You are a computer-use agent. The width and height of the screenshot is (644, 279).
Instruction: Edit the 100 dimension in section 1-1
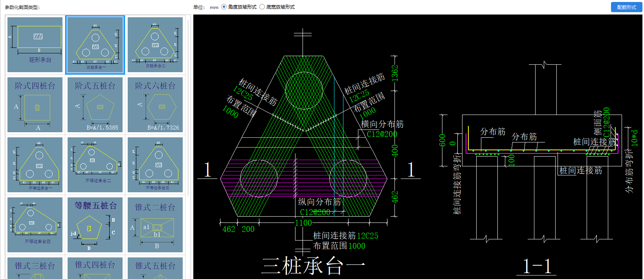(x=512, y=160)
